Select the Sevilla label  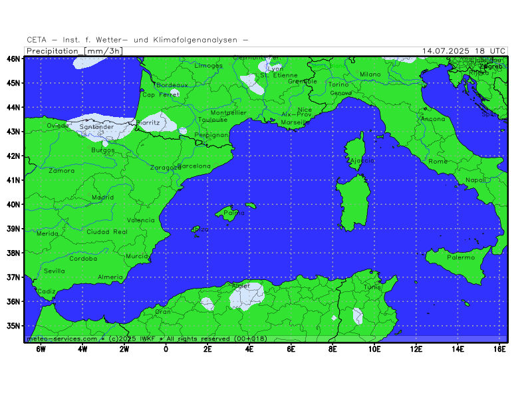[x=55, y=271]
